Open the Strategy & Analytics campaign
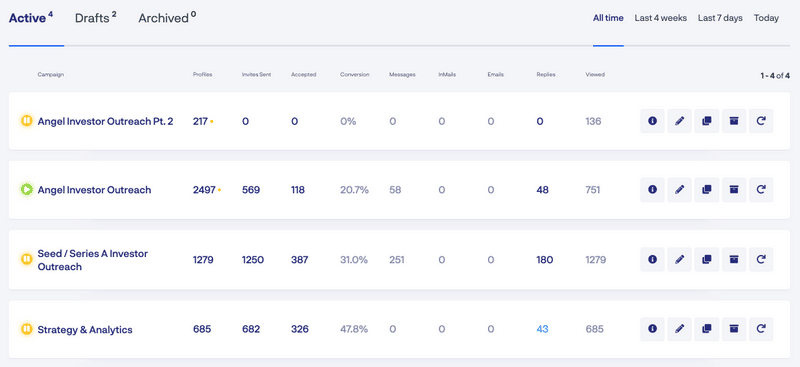 pos(85,330)
